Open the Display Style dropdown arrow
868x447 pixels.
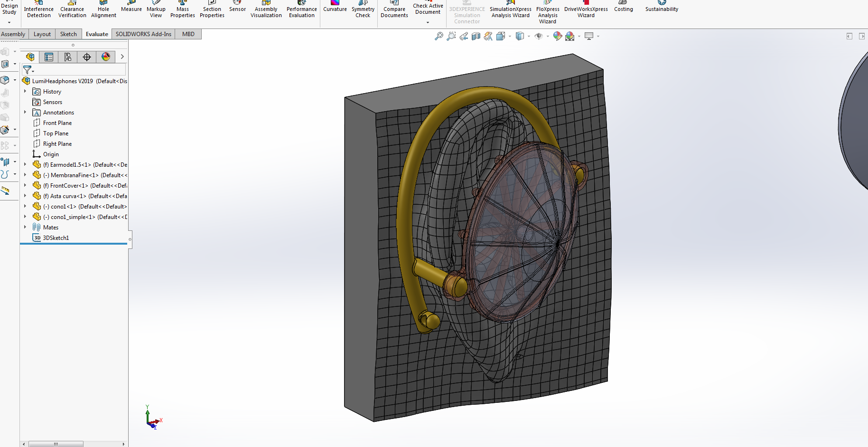pyautogui.click(x=528, y=36)
